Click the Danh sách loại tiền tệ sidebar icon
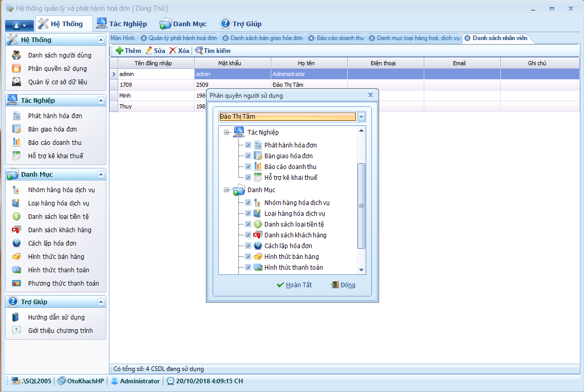This screenshot has height=392, width=584. (x=17, y=217)
